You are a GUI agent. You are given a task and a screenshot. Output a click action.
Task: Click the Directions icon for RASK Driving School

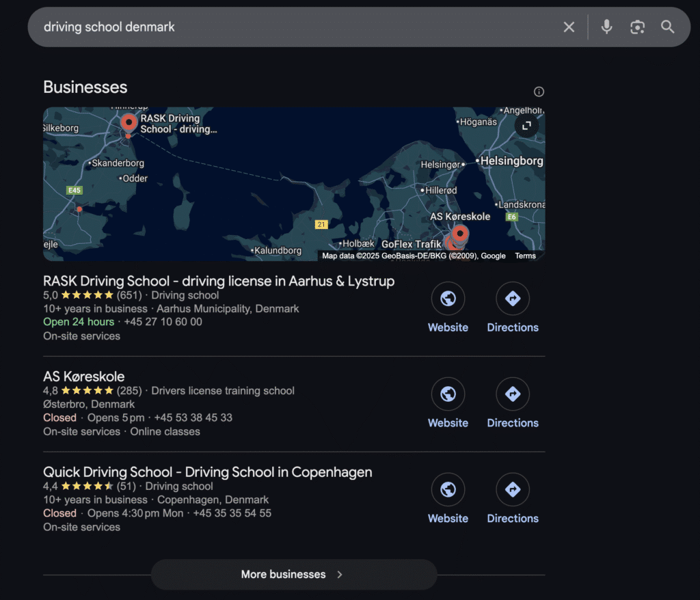pyautogui.click(x=512, y=299)
